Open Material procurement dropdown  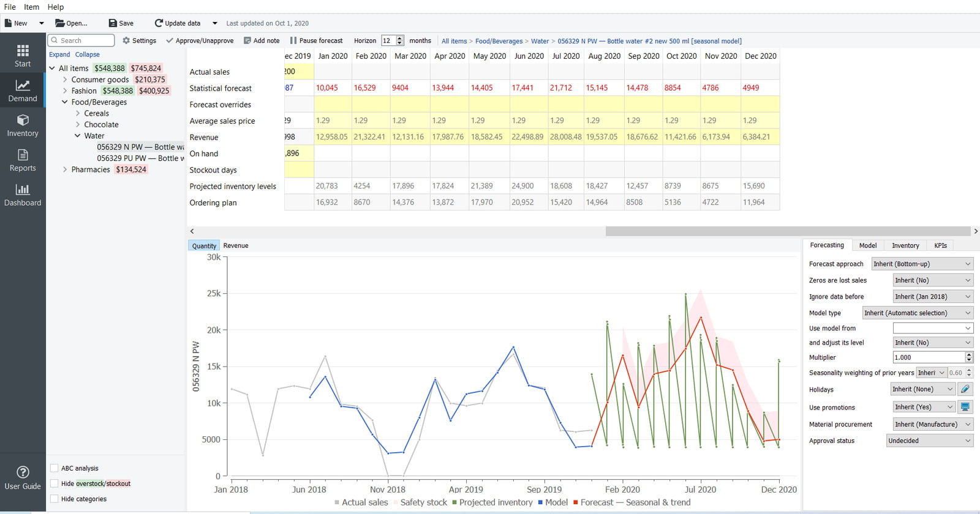(x=933, y=424)
